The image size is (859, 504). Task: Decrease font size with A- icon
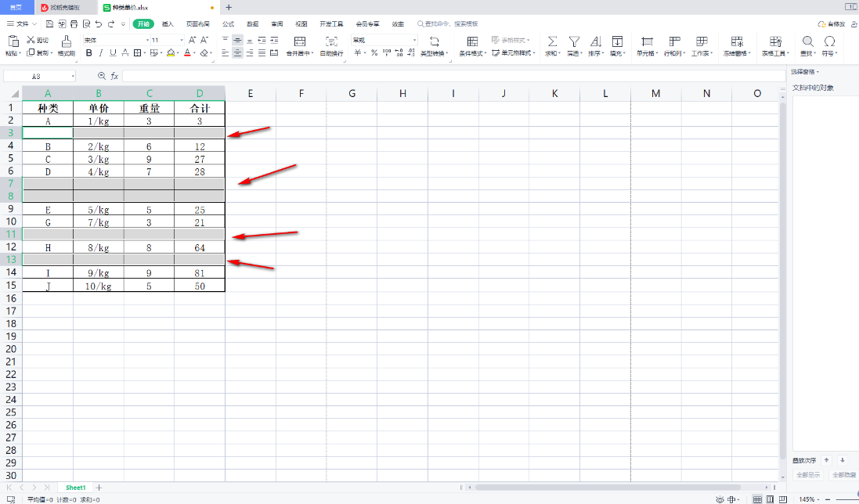(x=204, y=40)
